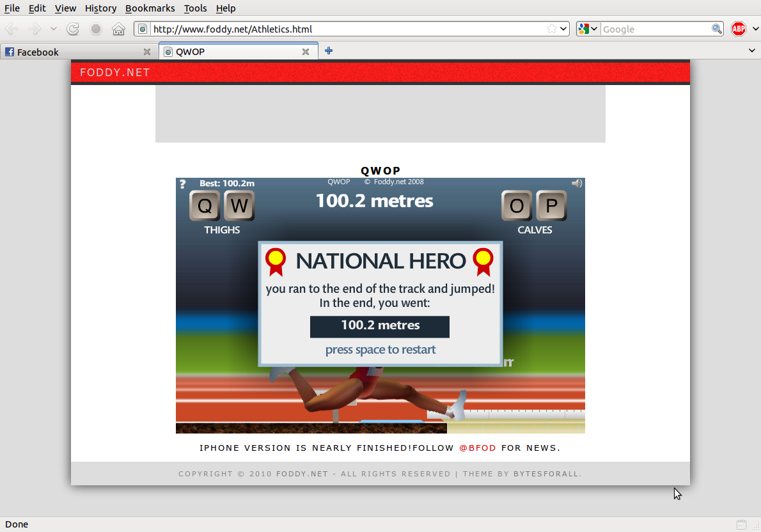Click the Foddy.net 2008 copyright text
This screenshot has height=532, width=761.
click(394, 182)
